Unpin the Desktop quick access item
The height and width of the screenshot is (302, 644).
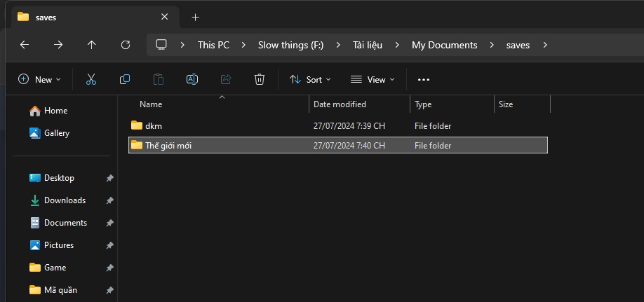(109, 178)
